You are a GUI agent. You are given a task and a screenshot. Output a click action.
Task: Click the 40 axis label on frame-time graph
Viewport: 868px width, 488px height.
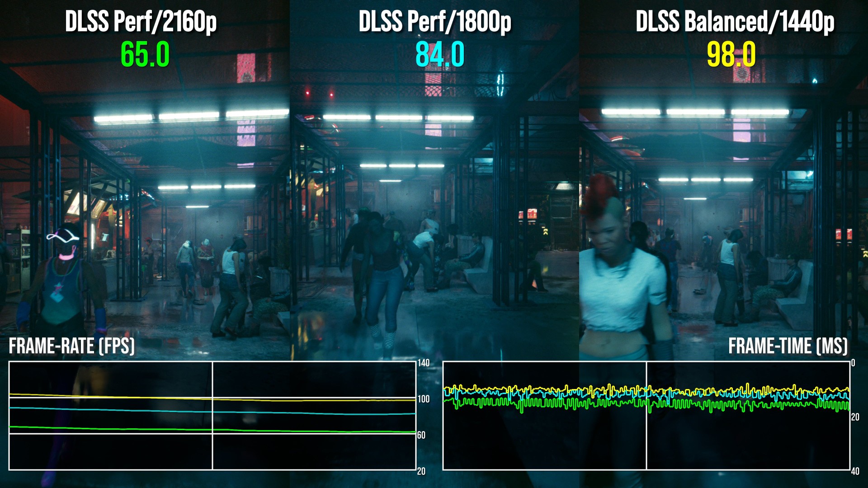[x=855, y=471]
